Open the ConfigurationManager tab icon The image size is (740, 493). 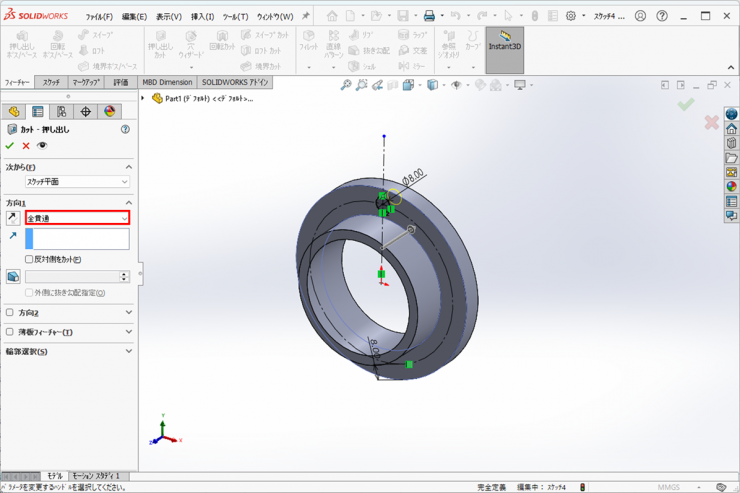tap(61, 112)
